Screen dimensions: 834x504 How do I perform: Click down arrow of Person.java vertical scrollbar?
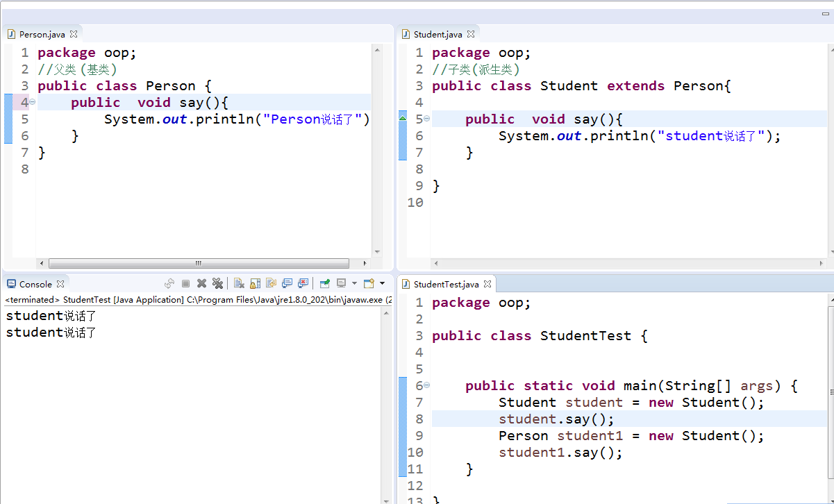[377, 252]
